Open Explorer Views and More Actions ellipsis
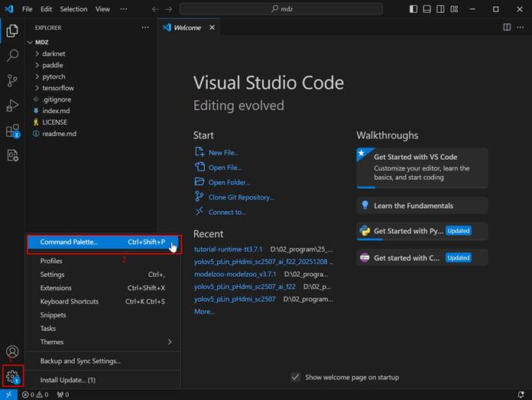 (x=145, y=28)
